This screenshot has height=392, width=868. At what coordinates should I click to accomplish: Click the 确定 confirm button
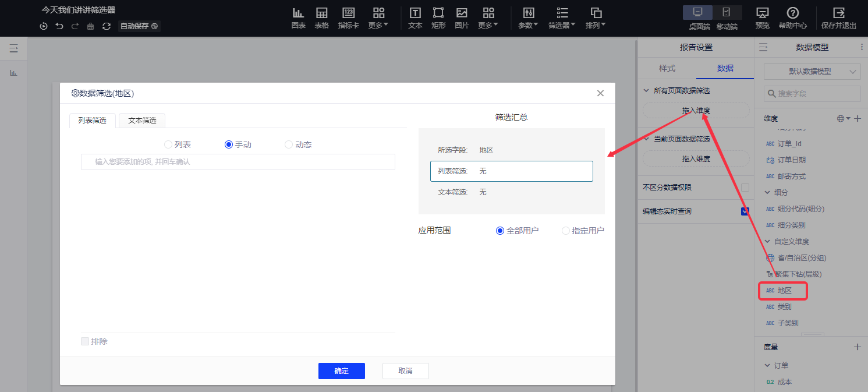341,371
